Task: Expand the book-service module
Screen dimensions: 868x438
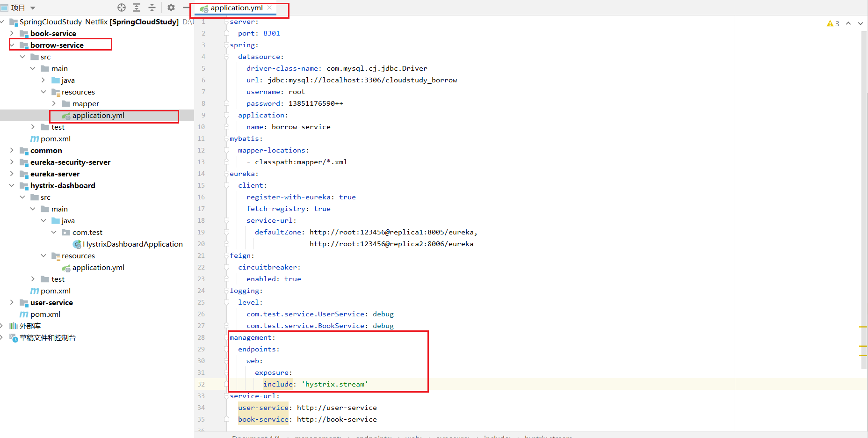Action: click(x=12, y=33)
